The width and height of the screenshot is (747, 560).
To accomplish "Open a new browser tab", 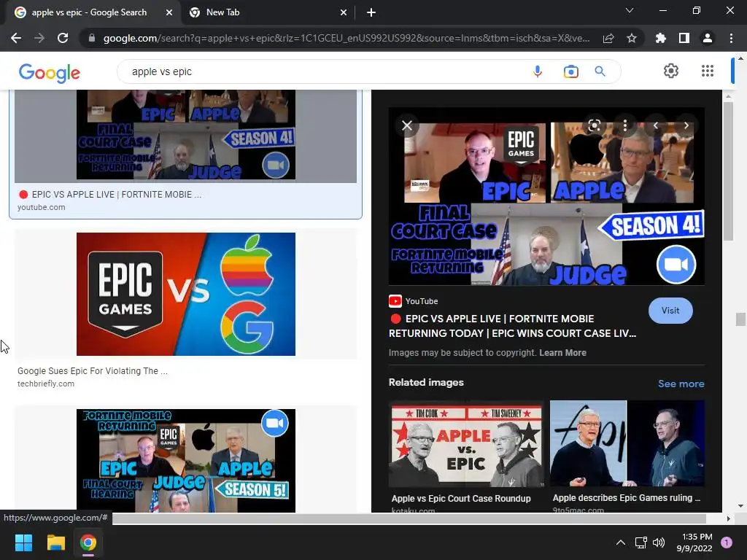I will tap(371, 13).
